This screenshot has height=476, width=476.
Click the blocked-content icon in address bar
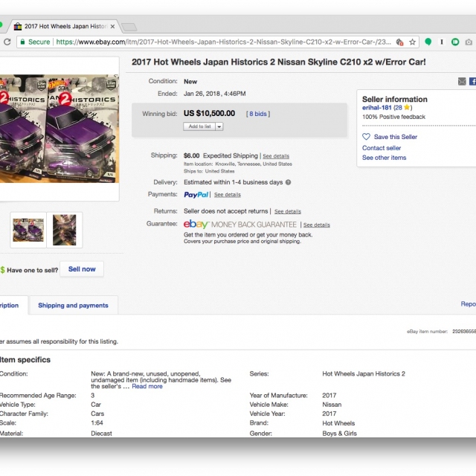click(400, 42)
